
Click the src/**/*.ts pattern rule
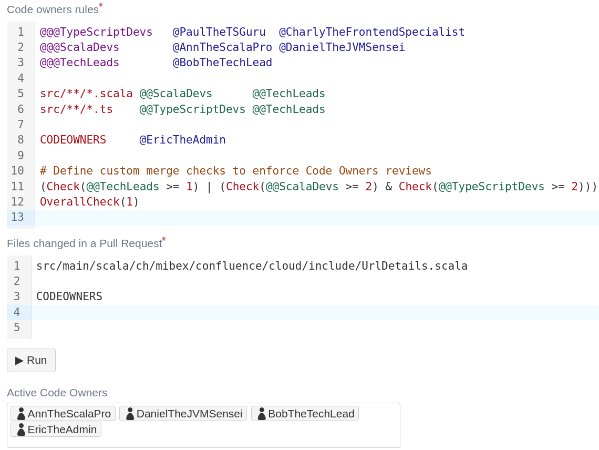tap(76, 109)
